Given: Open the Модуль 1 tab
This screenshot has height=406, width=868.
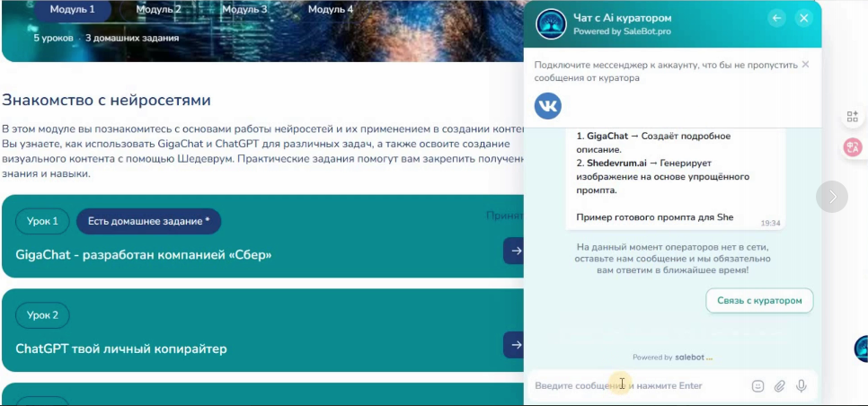Looking at the screenshot, I should 73,9.
